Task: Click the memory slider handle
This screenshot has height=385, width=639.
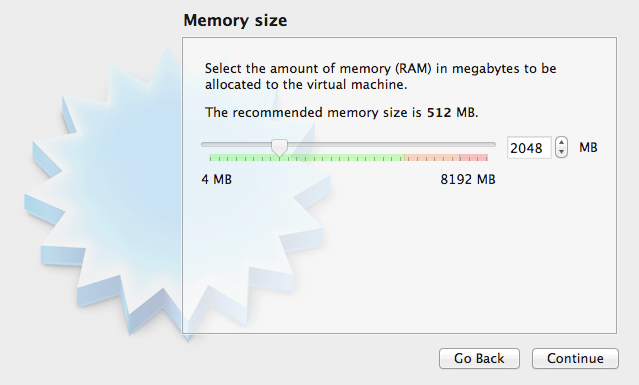Action: [280, 148]
